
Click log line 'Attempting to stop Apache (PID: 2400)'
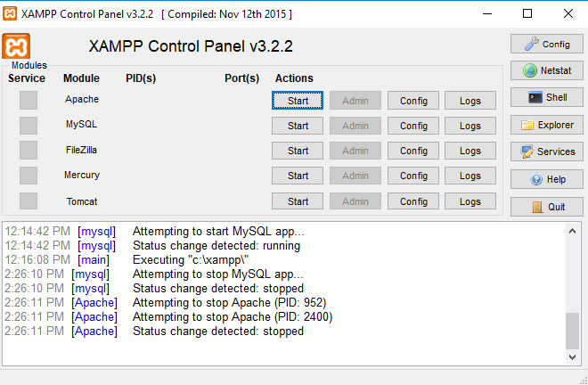point(233,316)
